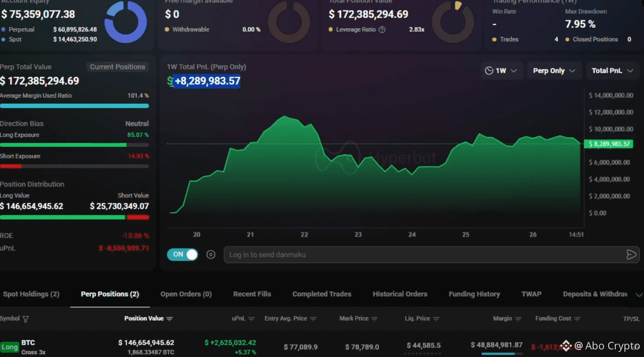This screenshot has width=644, height=357.
Task: Click the account equity donut chart
Action: pyautogui.click(x=126, y=22)
